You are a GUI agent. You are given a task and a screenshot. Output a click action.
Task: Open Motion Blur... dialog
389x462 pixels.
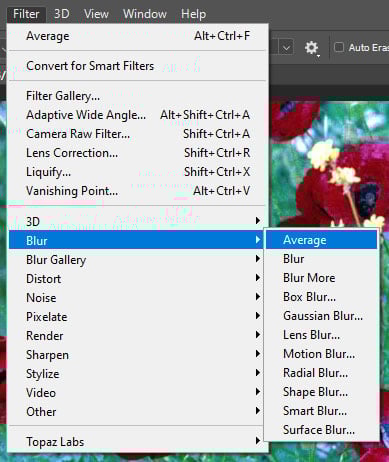(322, 354)
